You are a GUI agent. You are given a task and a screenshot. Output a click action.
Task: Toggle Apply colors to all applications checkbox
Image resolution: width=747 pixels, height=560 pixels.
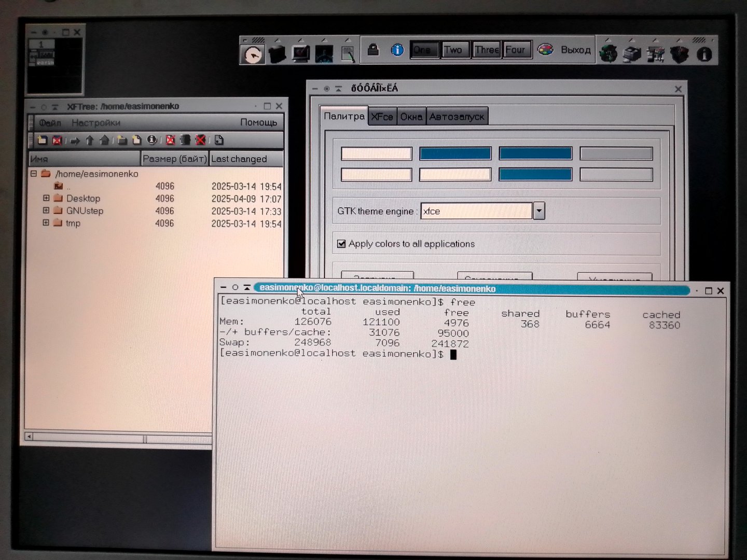[341, 244]
